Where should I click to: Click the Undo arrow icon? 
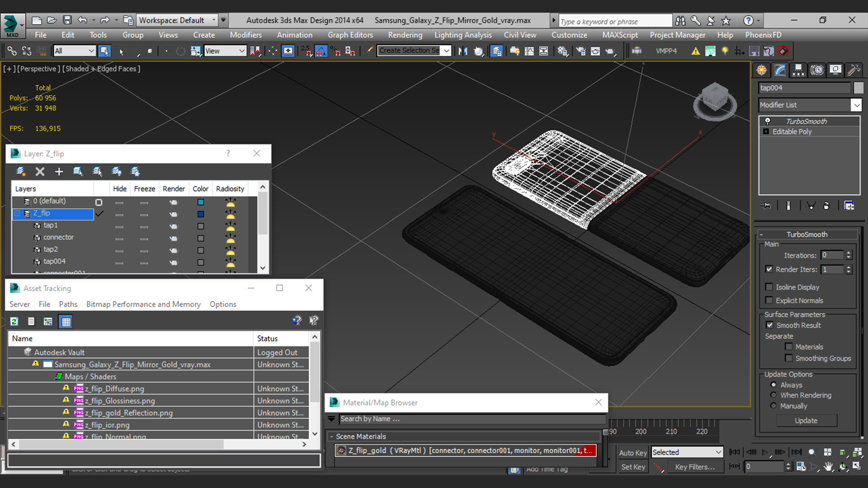tap(82, 20)
